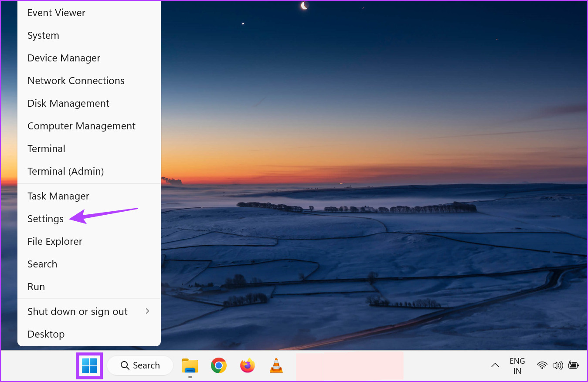Open Disk Management entry
Image resolution: width=588 pixels, height=382 pixels.
point(89,103)
